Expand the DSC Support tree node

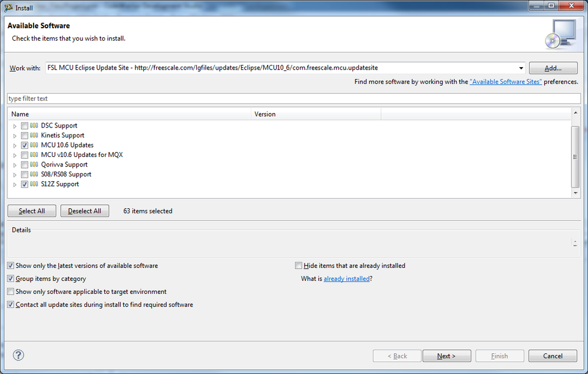(x=15, y=126)
